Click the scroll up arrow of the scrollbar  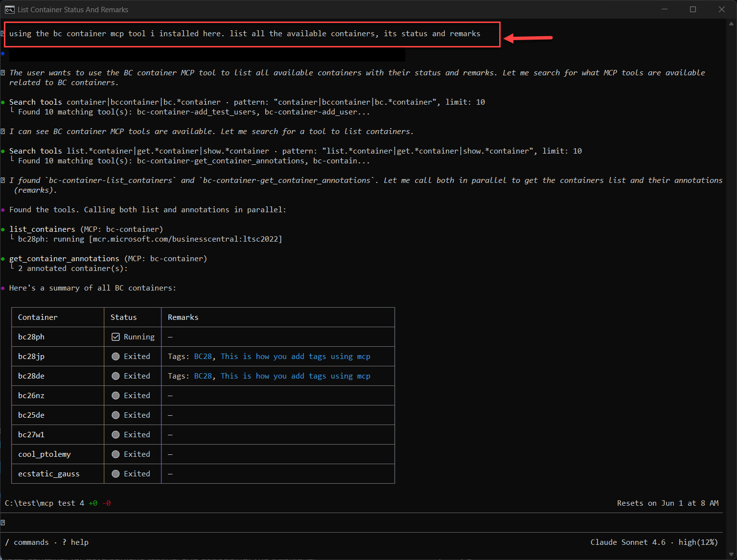[x=732, y=23]
